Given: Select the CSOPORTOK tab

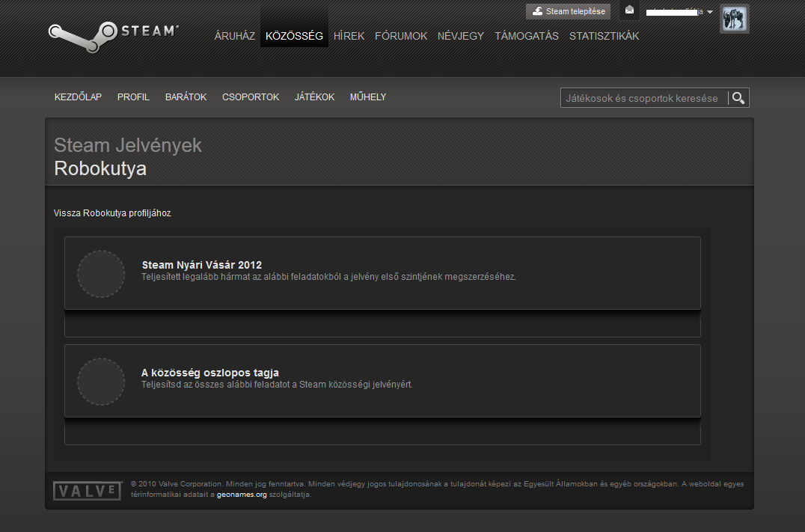Looking at the screenshot, I should [x=251, y=97].
